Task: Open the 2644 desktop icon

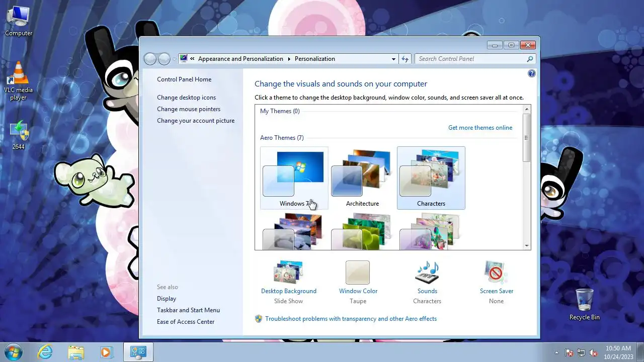Action: tap(19, 135)
